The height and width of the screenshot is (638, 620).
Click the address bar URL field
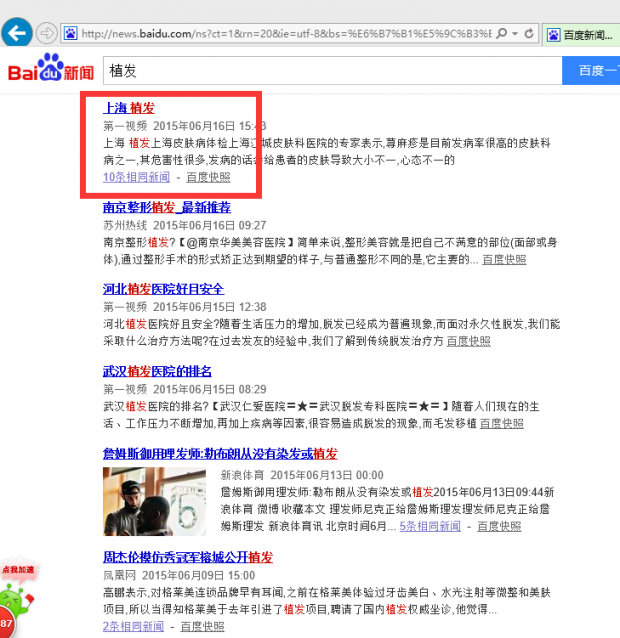tap(286, 33)
